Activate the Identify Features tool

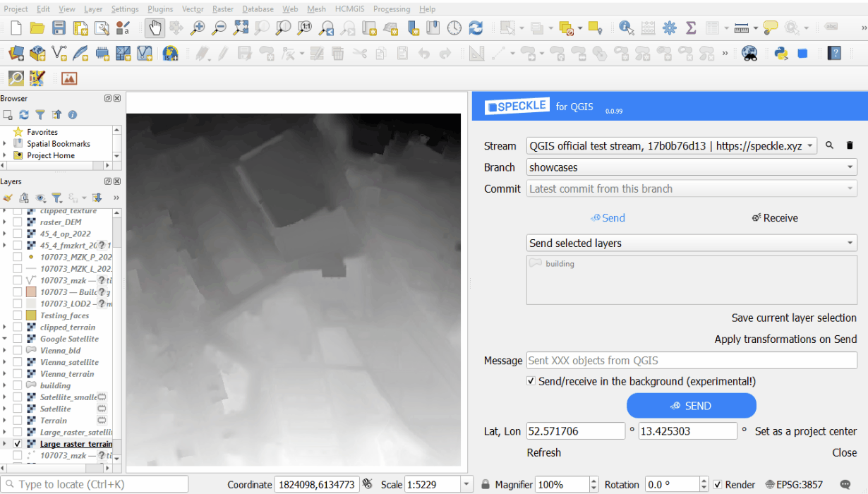tap(626, 28)
